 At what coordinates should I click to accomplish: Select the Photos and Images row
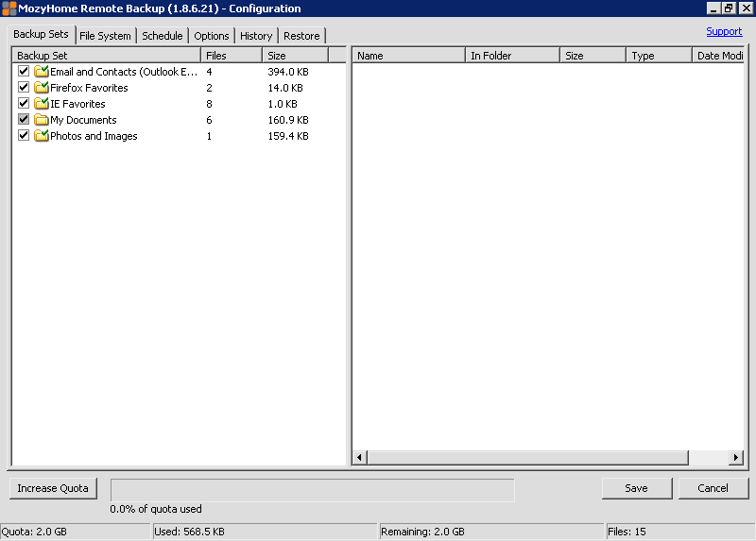(x=179, y=136)
